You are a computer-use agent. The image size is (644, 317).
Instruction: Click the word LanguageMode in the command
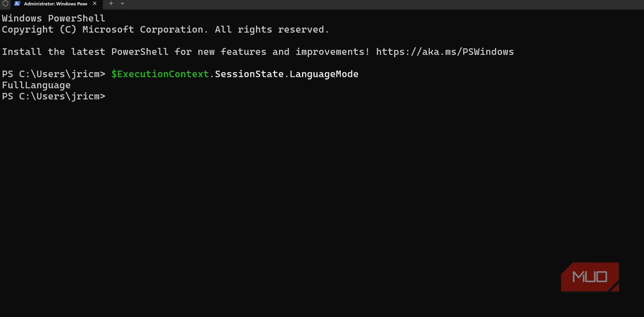(324, 74)
